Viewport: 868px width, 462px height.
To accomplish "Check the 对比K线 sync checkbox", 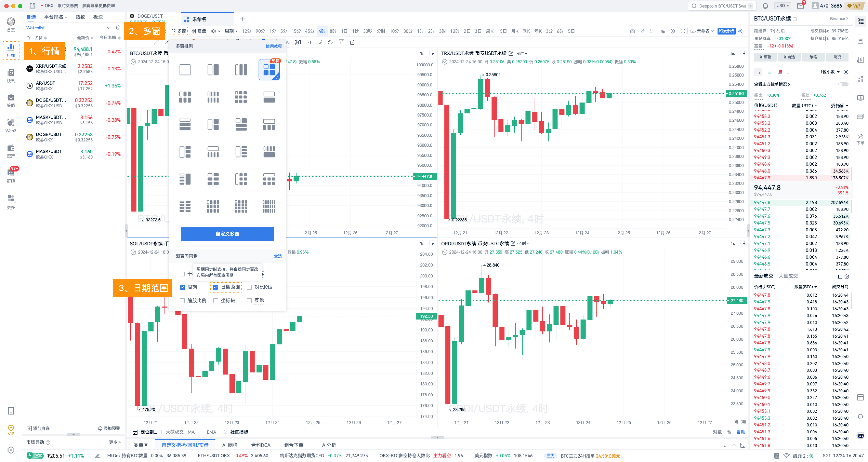I will pyautogui.click(x=249, y=287).
